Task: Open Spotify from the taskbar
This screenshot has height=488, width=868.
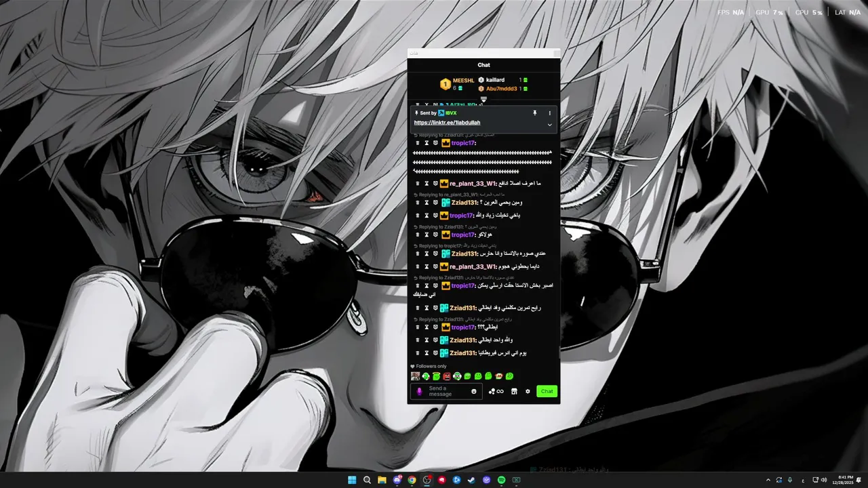Action: (501, 480)
